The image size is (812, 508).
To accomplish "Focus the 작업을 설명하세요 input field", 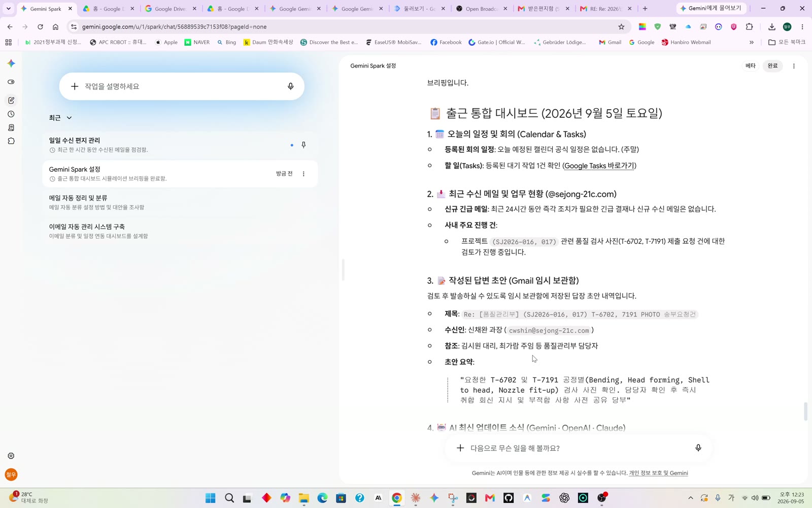I will (182, 86).
